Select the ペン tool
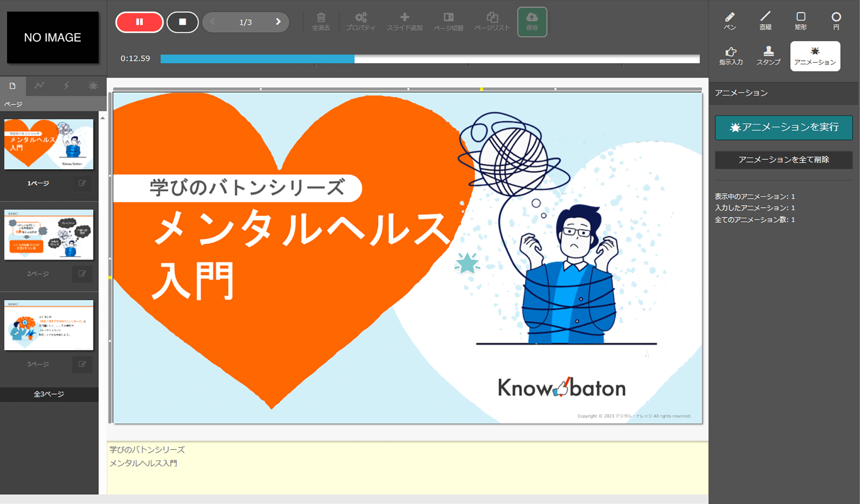 730,21
